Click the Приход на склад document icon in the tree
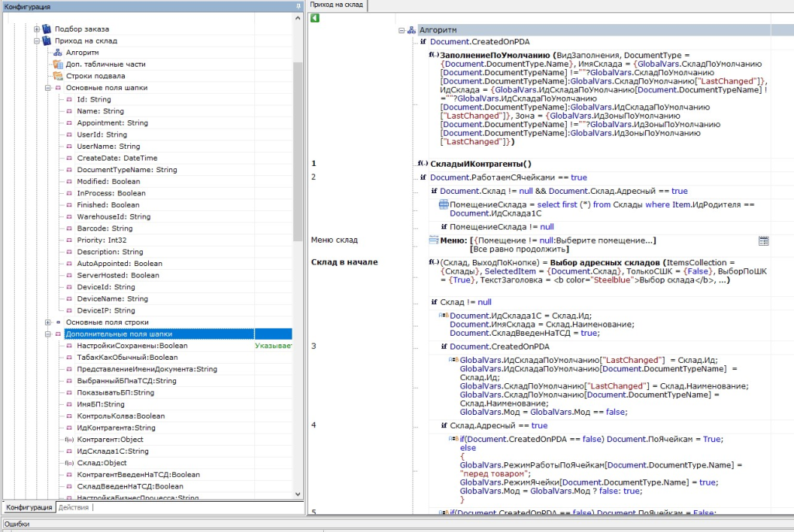 pyautogui.click(x=47, y=40)
